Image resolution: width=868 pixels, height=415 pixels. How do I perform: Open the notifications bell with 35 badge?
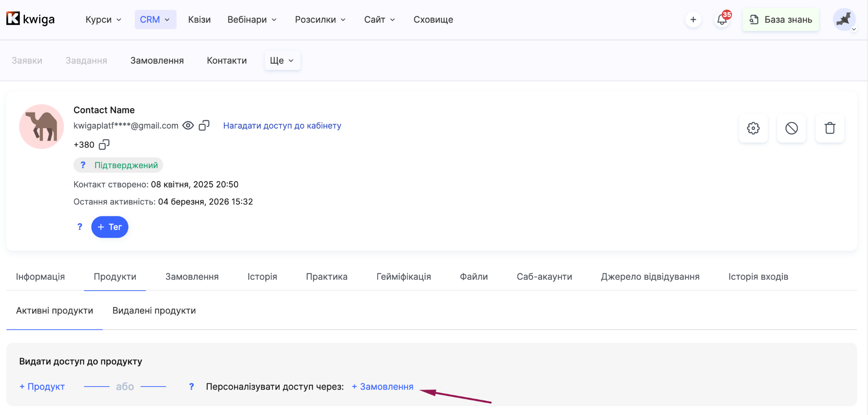pos(722,20)
